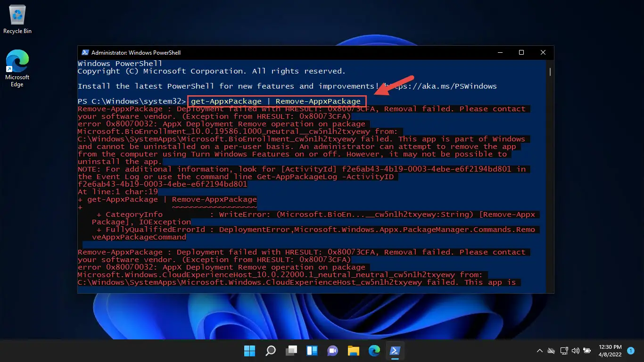Screen dimensions: 644x362
Task: Click 'cannot be uninstalled on a per-user basis' line
Action: pyautogui.click(x=297, y=147)
